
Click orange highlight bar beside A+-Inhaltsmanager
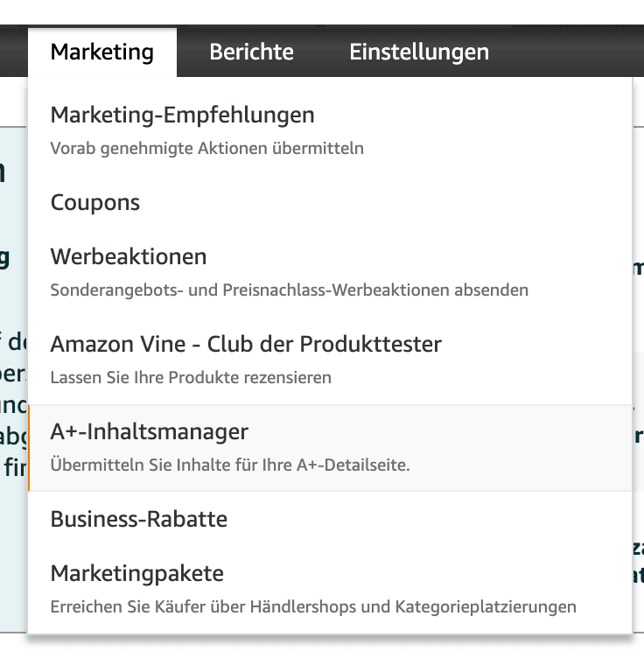(x=30, y=447)
